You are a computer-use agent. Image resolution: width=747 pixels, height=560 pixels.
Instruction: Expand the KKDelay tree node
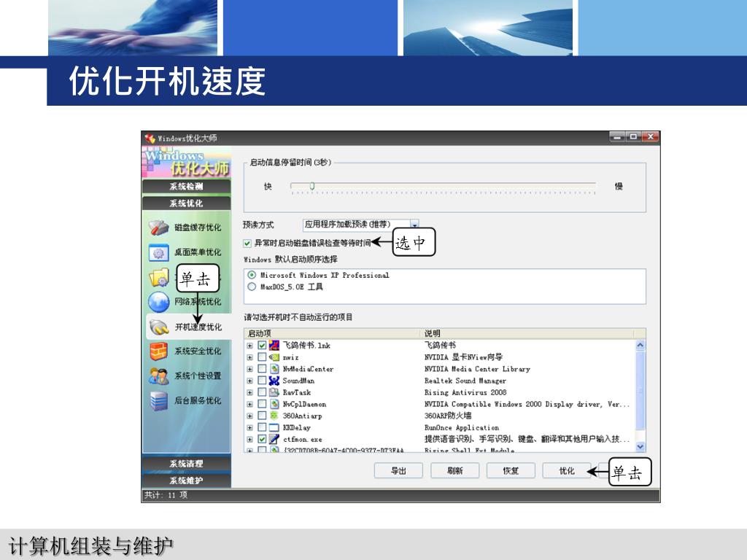249,427
